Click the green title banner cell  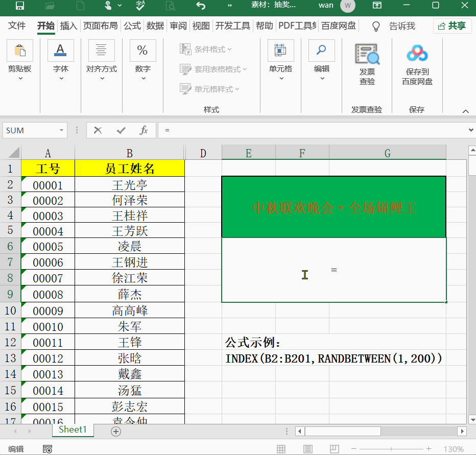334,207
